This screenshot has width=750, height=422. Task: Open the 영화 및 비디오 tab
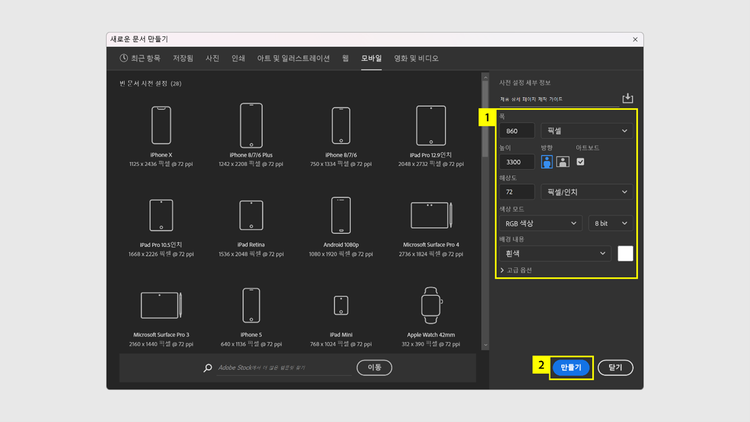click(416, 58)
